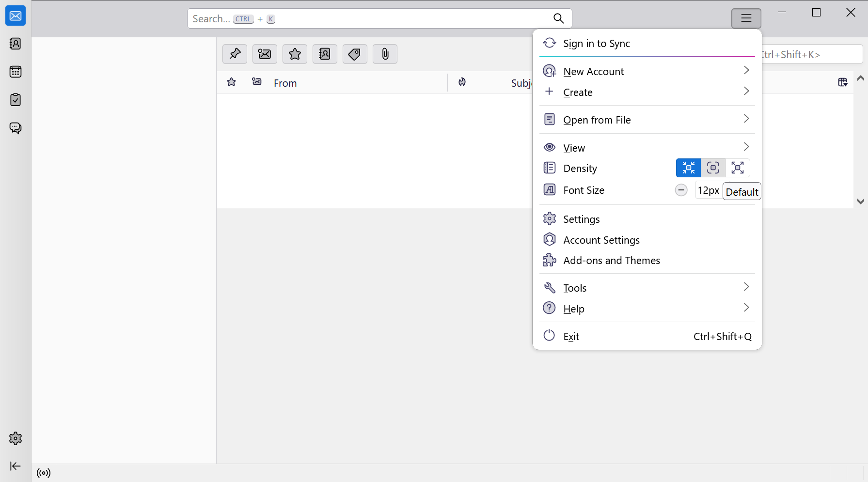868x482 pixels.
Task: Select Default density option
Action: click(713, 168)
